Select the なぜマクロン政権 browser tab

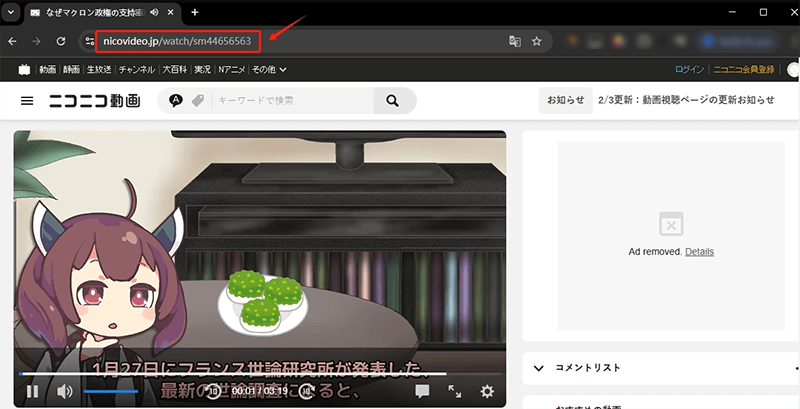pos(102,12)
